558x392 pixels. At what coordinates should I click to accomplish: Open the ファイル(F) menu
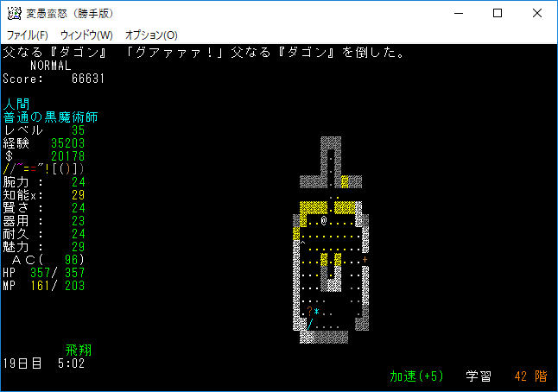tap(28, 35)
